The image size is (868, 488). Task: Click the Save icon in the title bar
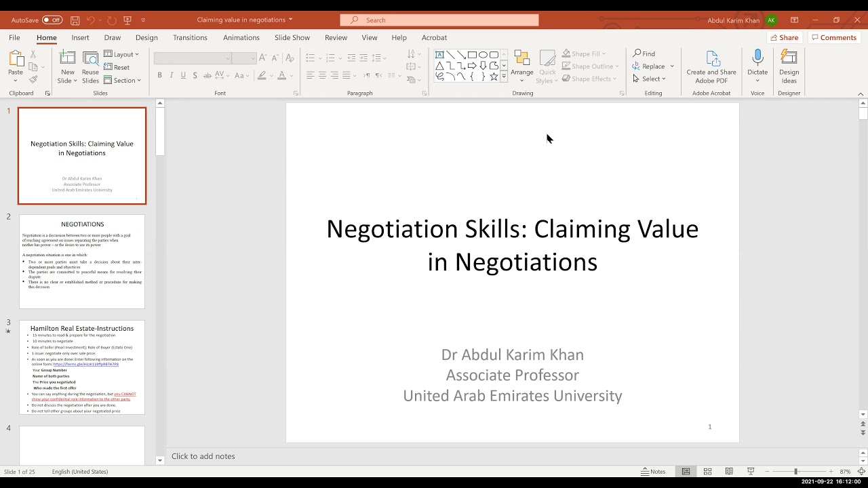pyautogui.click(x=75, y=20)
